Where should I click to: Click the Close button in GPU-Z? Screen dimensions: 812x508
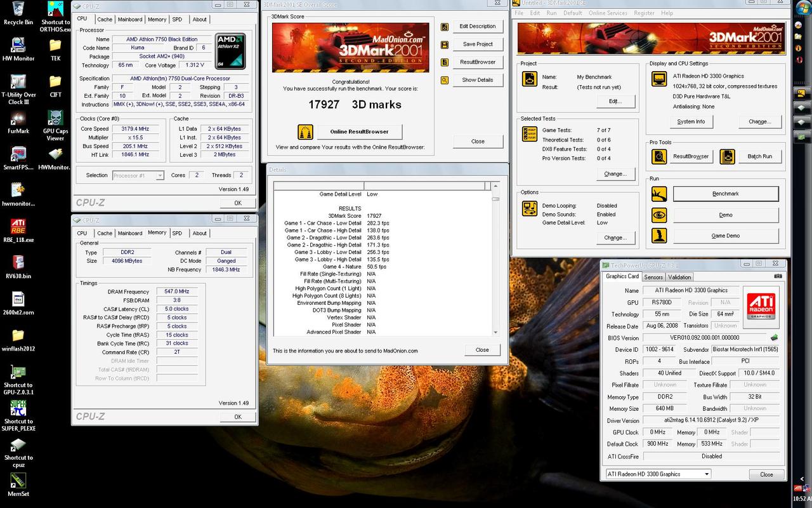tap(766, 474)
